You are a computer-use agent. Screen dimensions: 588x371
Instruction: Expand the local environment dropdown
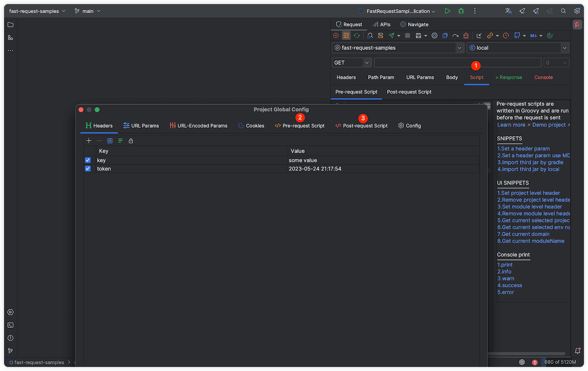point(518,48)
